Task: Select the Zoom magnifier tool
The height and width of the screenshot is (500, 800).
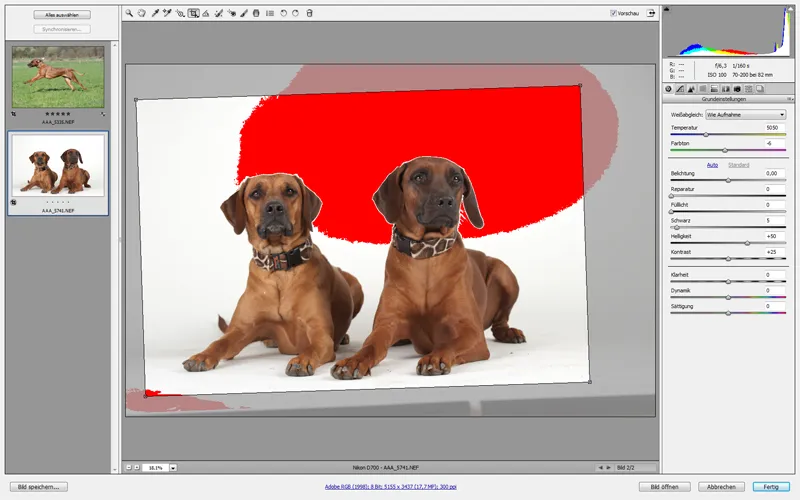Action: point(129,13)
